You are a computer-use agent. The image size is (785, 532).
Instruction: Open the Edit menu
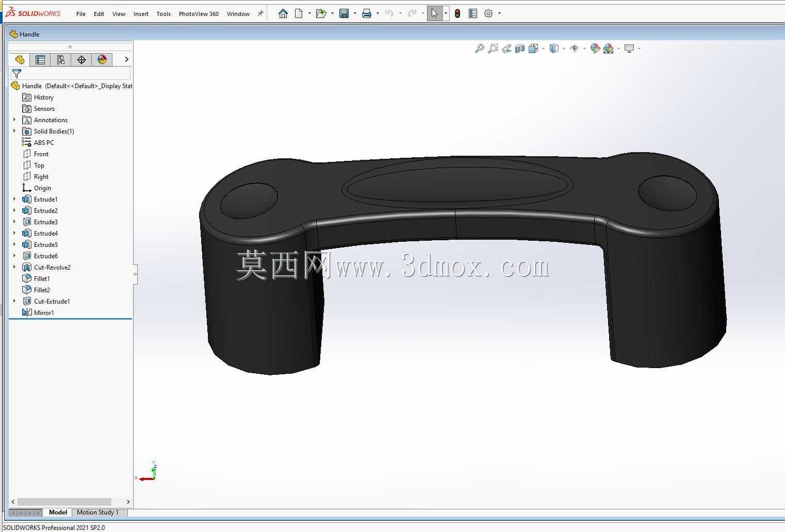click(x=99, y=14)
